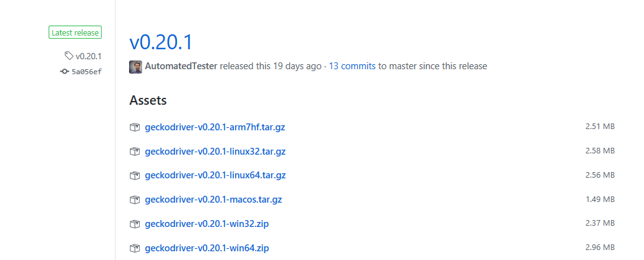Click the Latest release badge
Screen dimensions: 644x260
(75, 32)
